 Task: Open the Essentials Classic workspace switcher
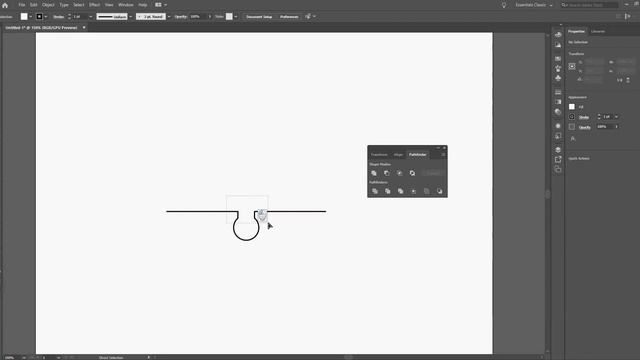pos(533,5)
